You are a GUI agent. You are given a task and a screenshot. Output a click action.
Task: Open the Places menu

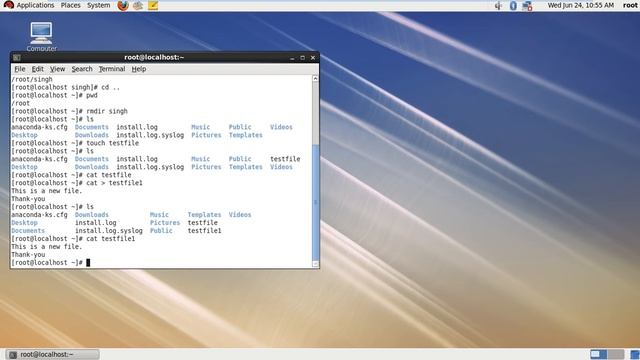[x=70, y=5]
